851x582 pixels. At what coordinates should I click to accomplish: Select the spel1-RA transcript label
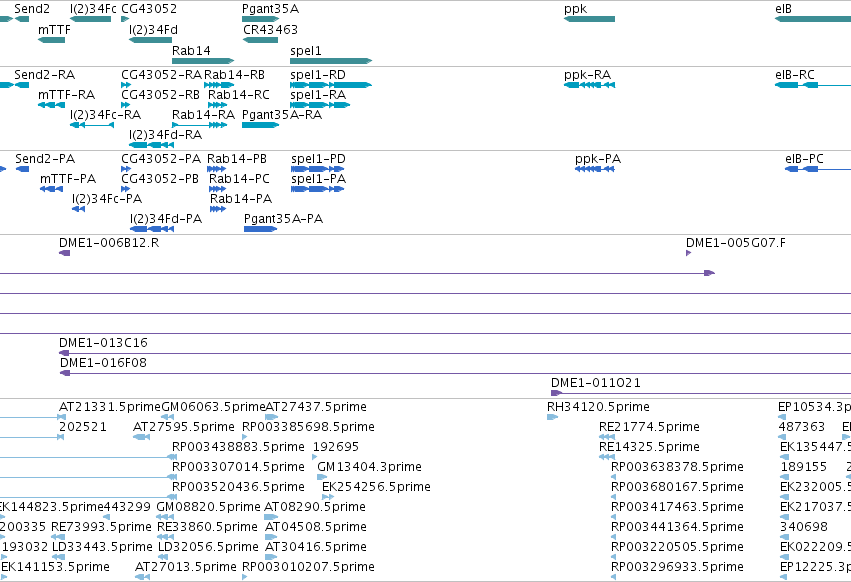point(318,95)
